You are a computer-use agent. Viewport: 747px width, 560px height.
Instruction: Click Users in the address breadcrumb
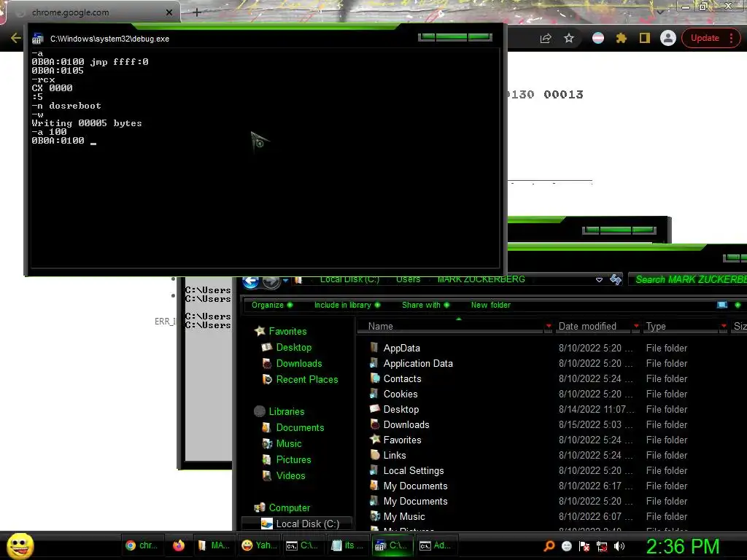point(409,279)
